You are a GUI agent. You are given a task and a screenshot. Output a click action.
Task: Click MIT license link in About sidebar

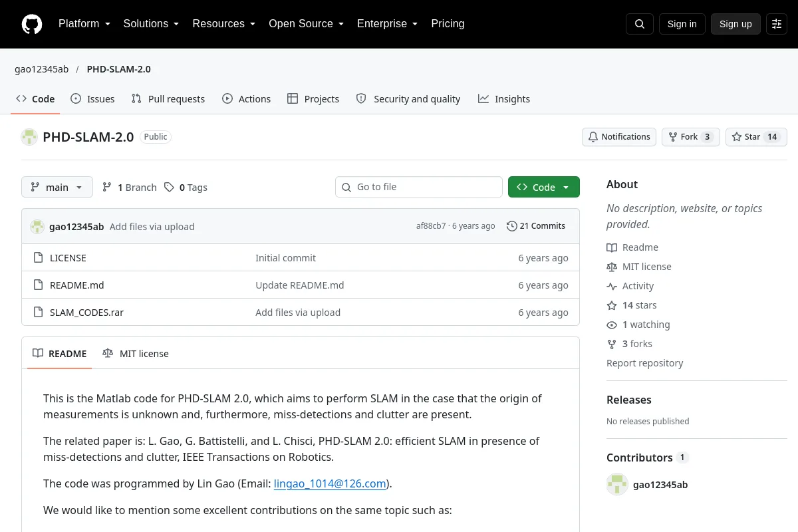click(639, 267)
